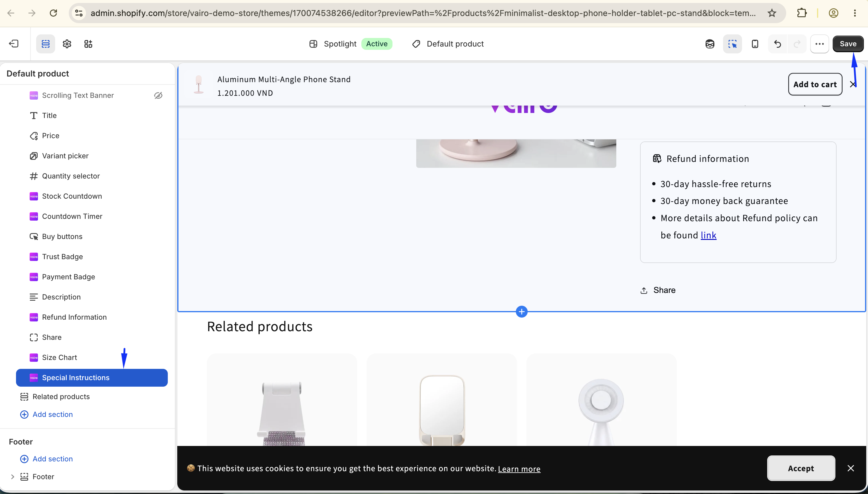Open the three-dot more actions menu
Screen dimensions: 868x494
pyautogui.click(x=819, y=44)
